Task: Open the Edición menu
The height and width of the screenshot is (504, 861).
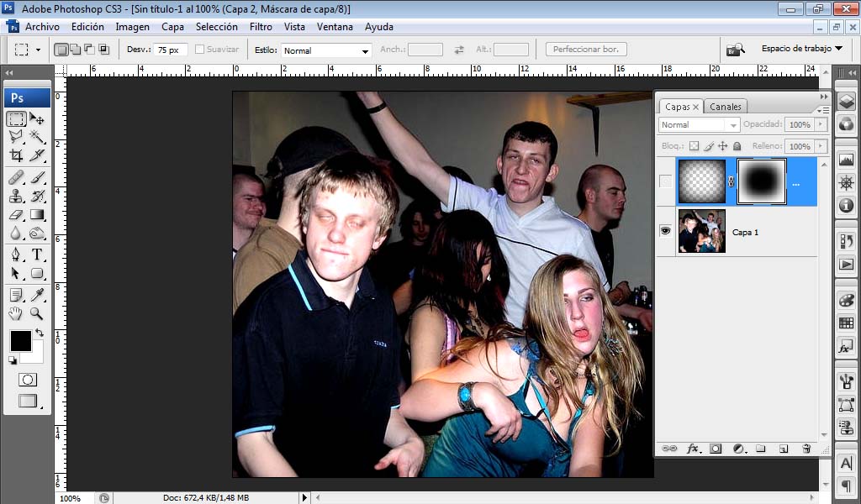Action: (x=87, y=26)
